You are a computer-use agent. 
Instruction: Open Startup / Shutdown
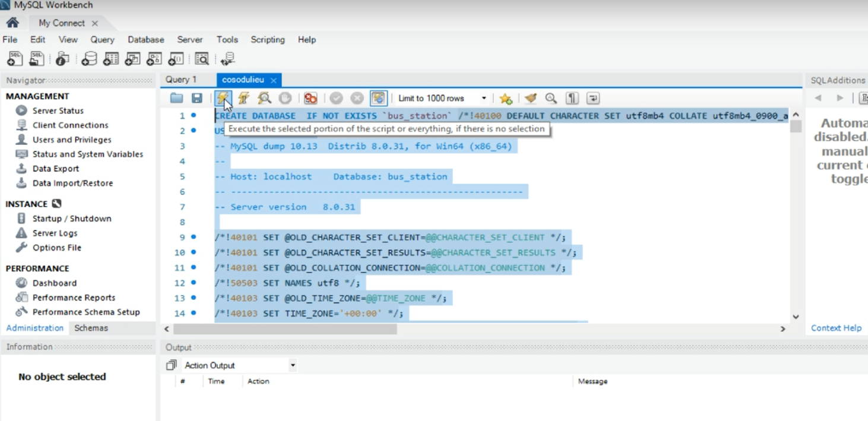72,219
